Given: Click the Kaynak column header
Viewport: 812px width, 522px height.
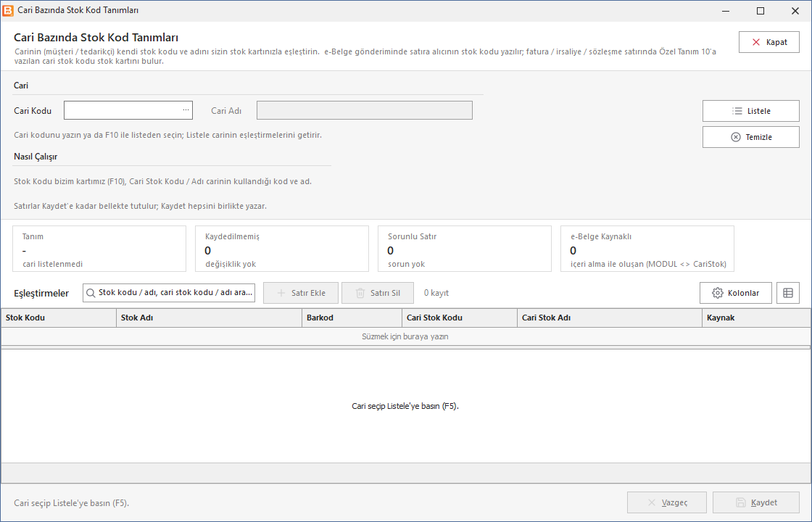Looking at the screenshot, I should (757, 318).
